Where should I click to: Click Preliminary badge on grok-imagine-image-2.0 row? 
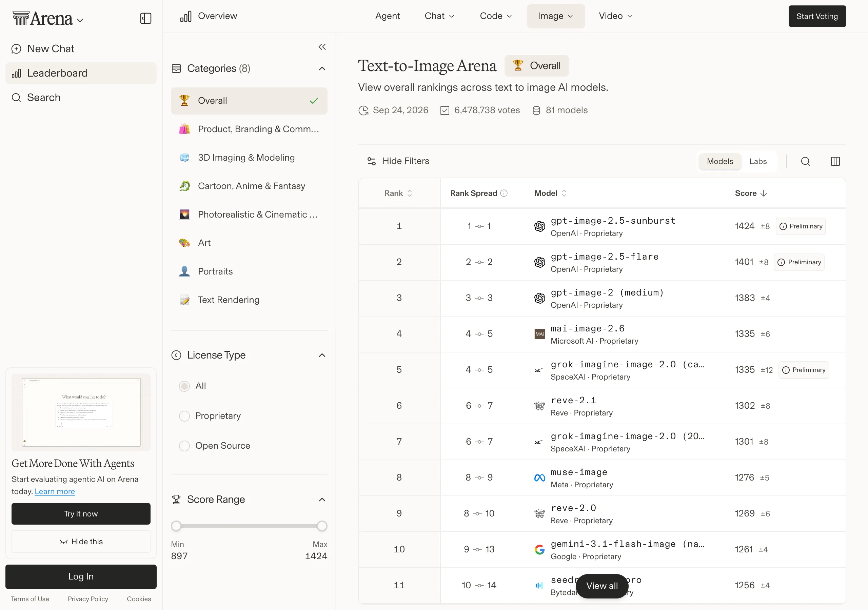[803, 370]
